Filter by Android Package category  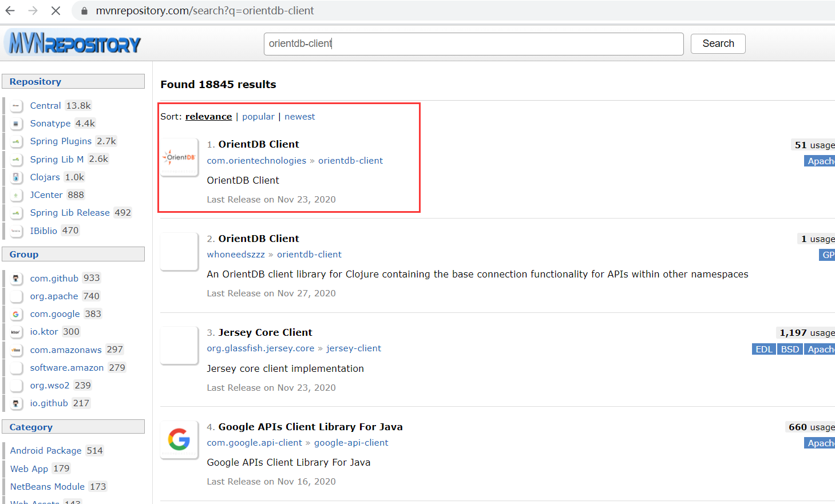pos(46,451)
